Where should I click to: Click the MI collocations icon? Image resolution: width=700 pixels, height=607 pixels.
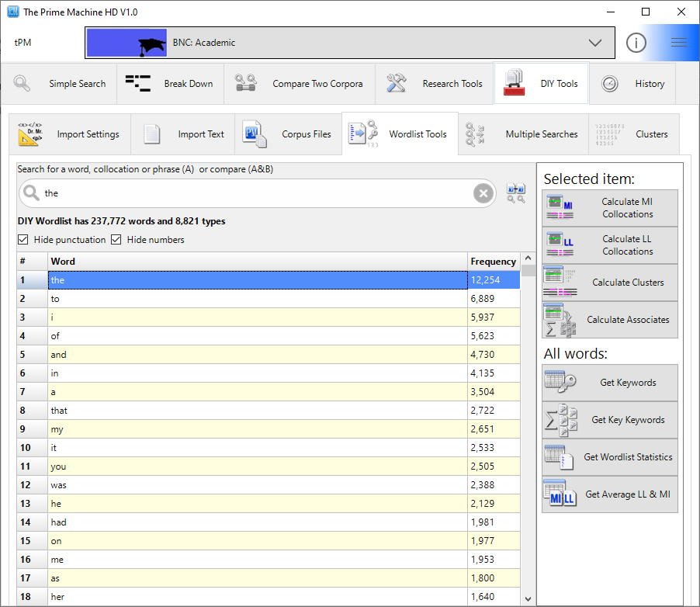[560, 207]
